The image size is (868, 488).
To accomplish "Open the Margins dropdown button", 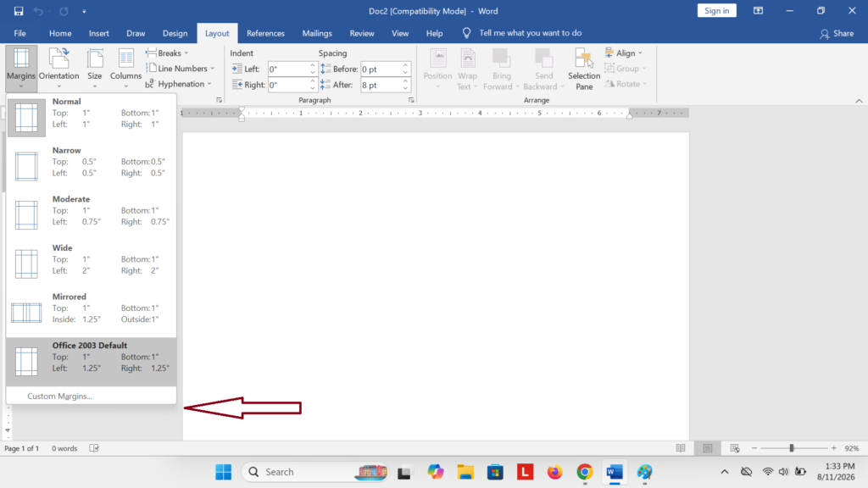I will (21, 69).
